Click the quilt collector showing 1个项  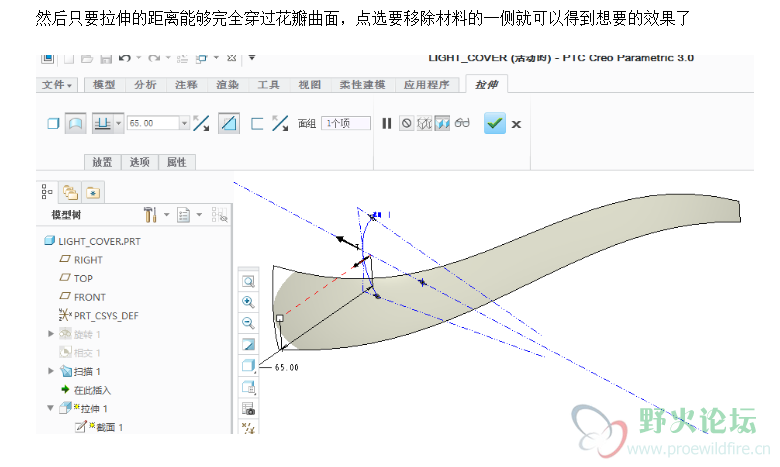point(346,123)
